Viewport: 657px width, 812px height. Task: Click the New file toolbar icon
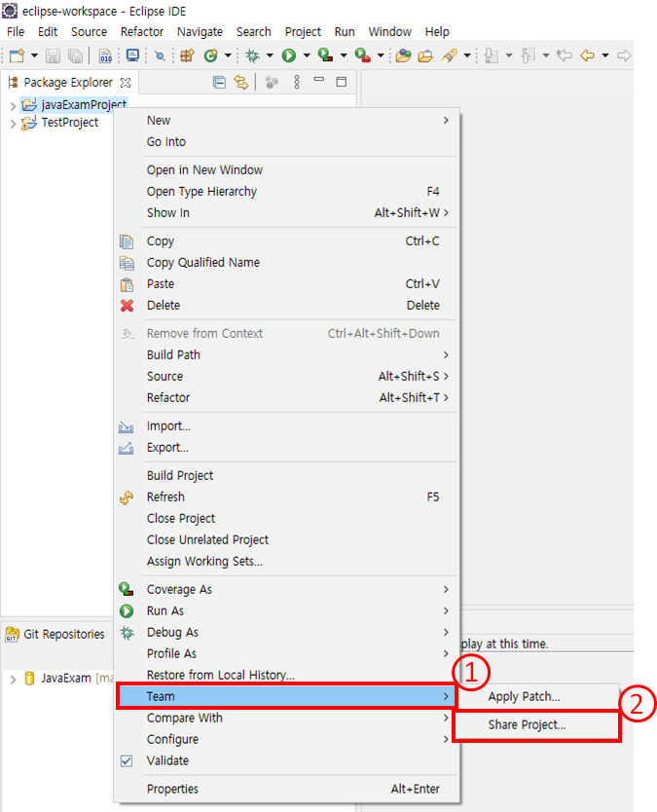click(x=17, y=55)
